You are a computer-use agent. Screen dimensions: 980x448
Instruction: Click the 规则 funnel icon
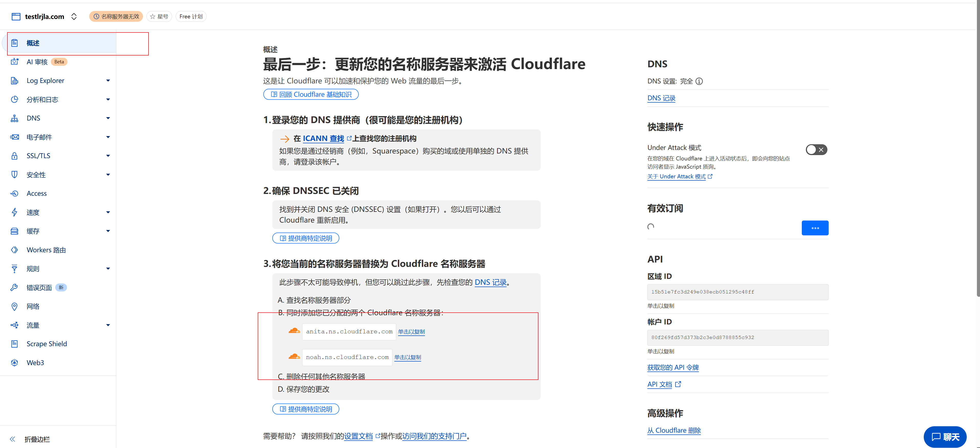pyautogui.click(x=15, y=269)
